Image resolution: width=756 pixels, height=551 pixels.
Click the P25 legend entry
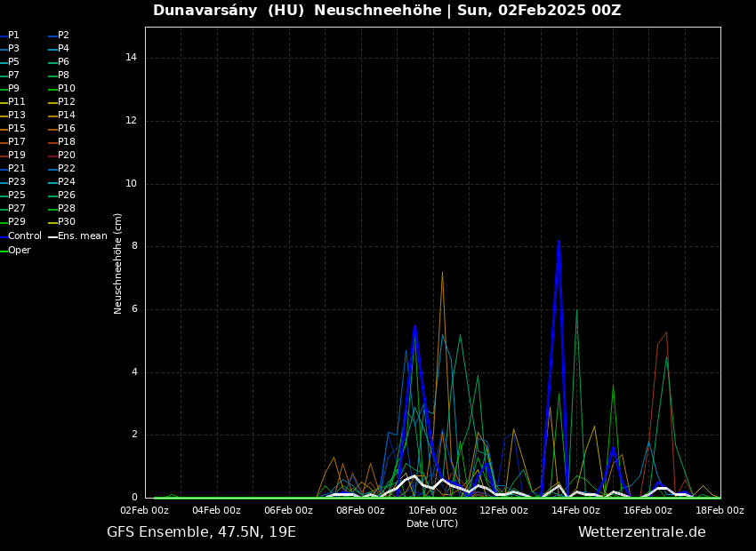pyautogui.click(x=16, y=196)
